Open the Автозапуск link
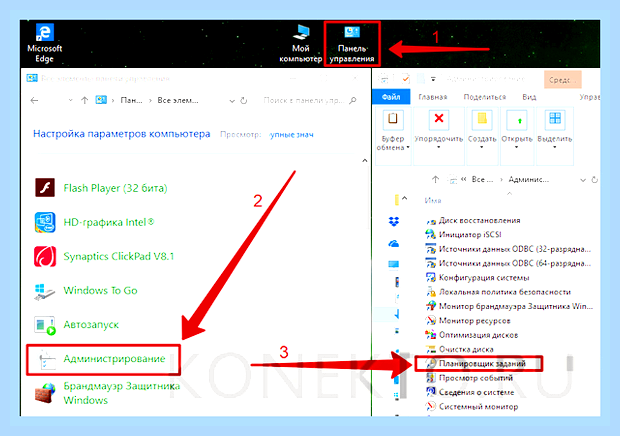This screenshot has height=436, width=620. (91, 325)
